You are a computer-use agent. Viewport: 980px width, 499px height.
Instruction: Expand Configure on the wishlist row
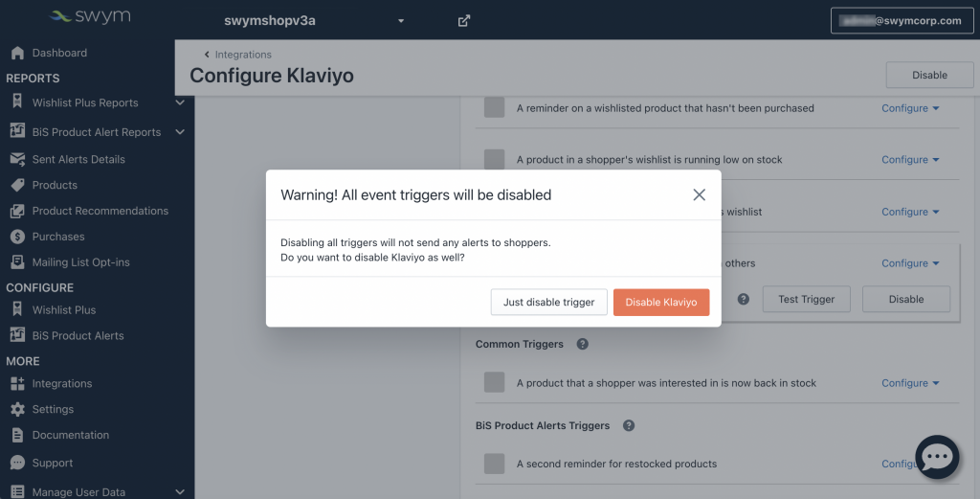(x=911, y=212)
